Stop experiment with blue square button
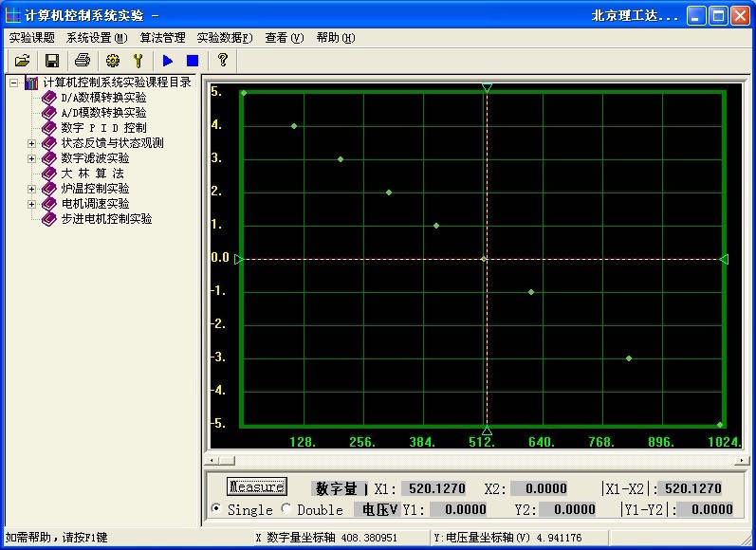The height and width of the screenshot is (550, 756). point(193,60)
